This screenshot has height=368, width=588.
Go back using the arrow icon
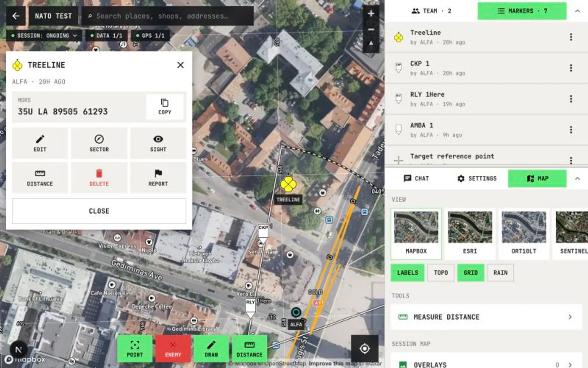[16, 16]
